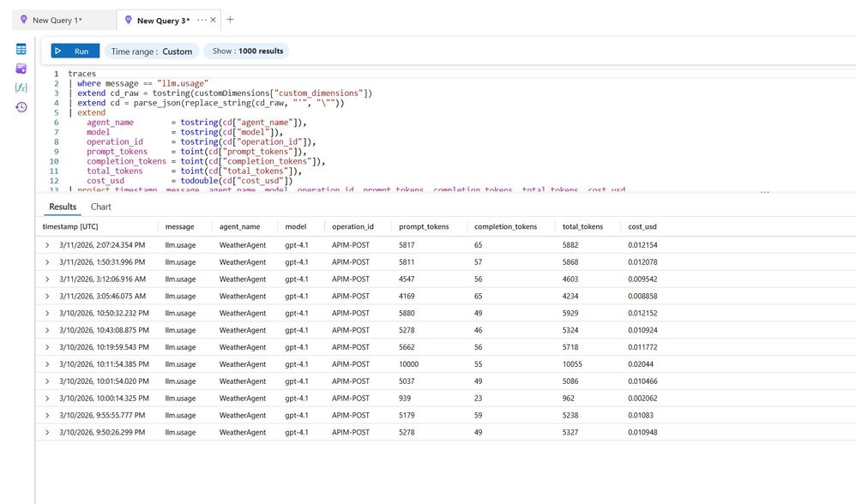Change the Show 1000 results limit
856x504 pixels.
pyautogui.click(x=247, y=51)
